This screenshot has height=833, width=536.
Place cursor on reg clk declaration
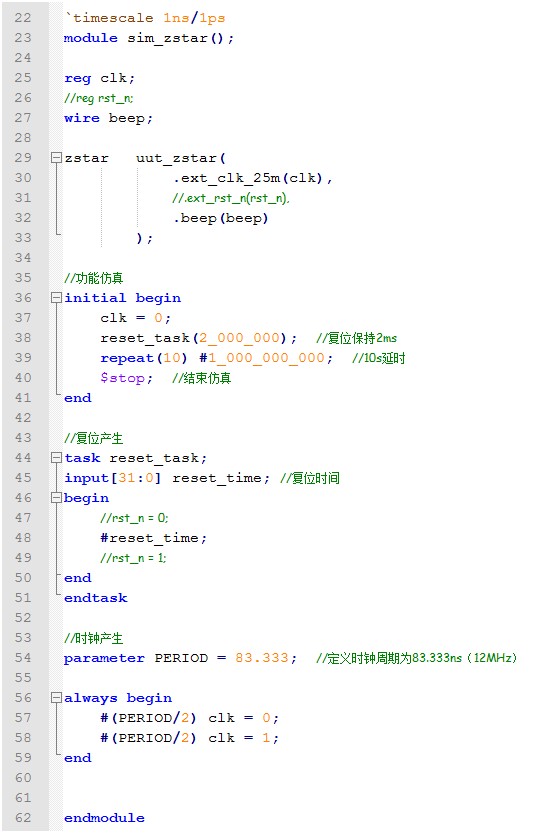[100, 79]
